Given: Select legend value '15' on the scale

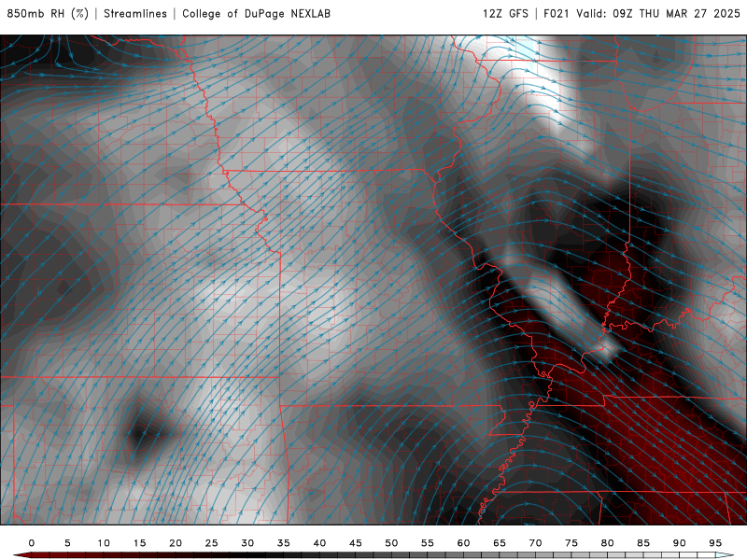Looking at the screenshot, I should click(x=139, y=543).
